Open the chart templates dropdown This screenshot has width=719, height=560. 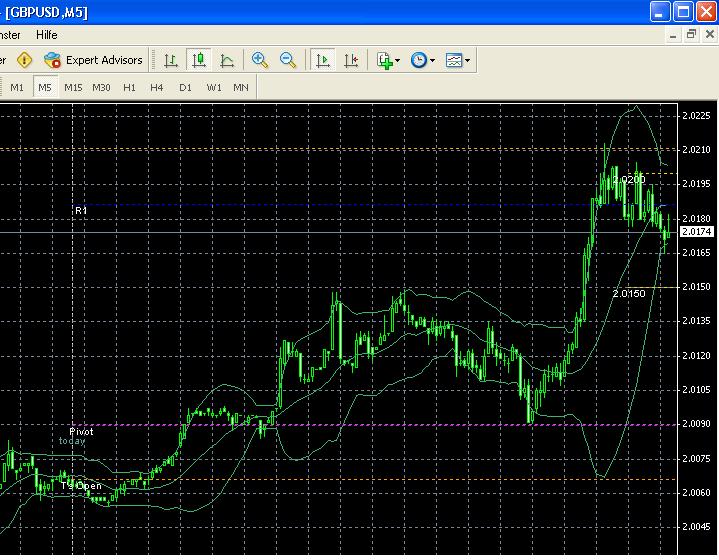[458, 60]
